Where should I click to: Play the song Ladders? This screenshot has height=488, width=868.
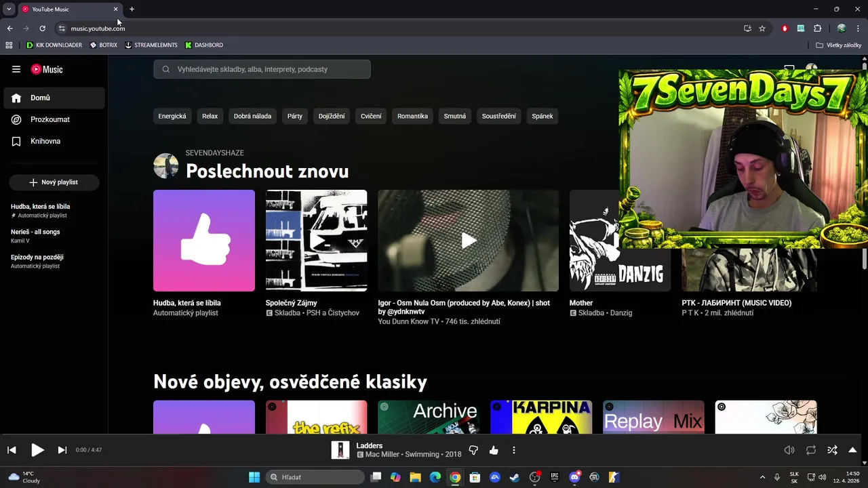37,450
